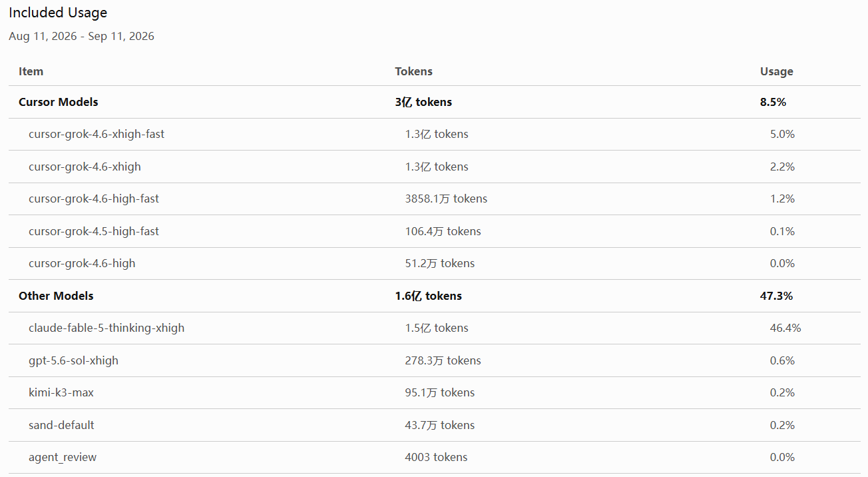Click the usage percentage for cursor-grok-4.6-high
This screenshot has height=477, width=868.
coord(782,263)
